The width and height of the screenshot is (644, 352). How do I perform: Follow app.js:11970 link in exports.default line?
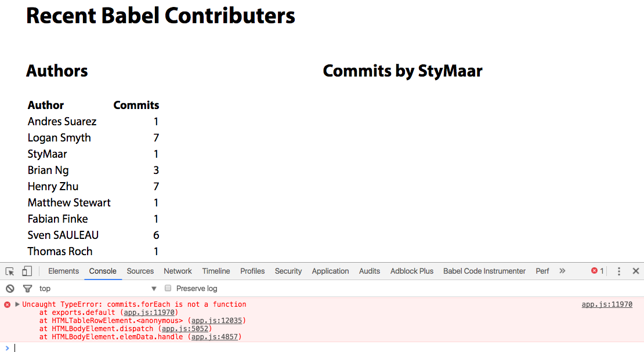click(x=149, y=313)
